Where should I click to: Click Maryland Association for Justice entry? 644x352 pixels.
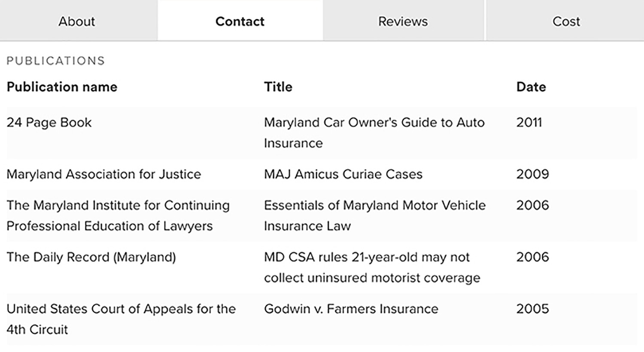click(103, 174)
